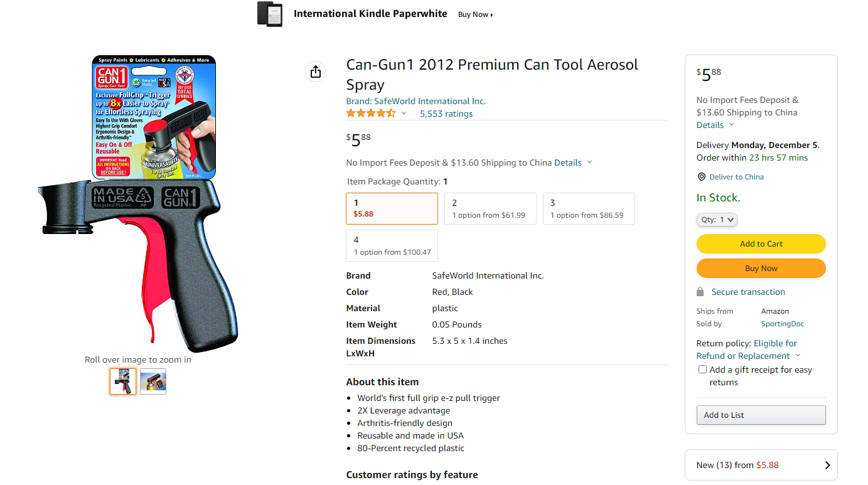Open the 5,553 ratings link
The image size is (868, 485).
point(446,114)
